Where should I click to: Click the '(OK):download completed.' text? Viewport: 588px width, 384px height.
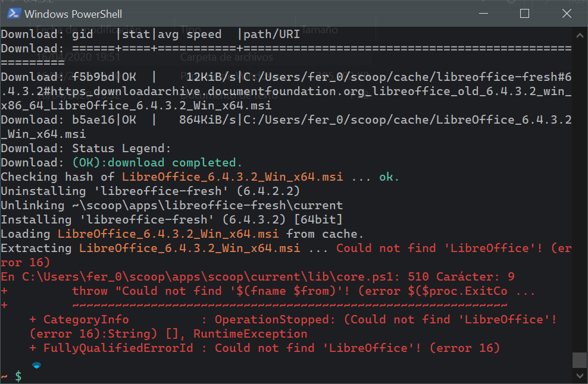click(x=157, y=162)
